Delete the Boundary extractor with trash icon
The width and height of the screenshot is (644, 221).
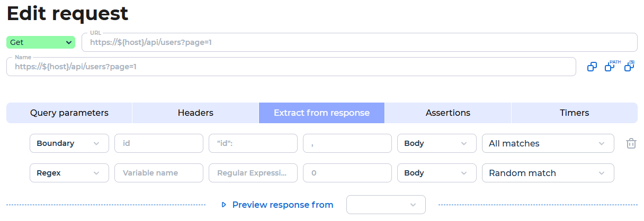pyautogui.click(x=631, y=143)
